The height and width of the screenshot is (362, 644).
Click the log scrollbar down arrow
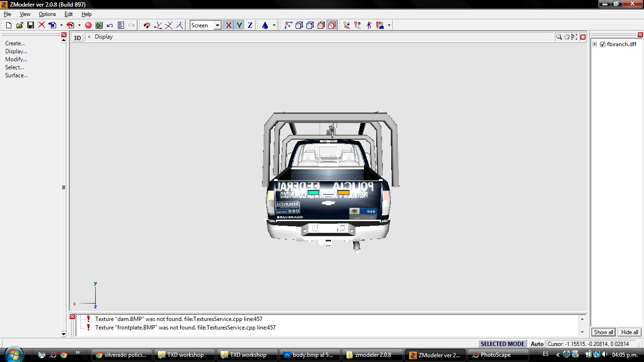click(582, 332)
